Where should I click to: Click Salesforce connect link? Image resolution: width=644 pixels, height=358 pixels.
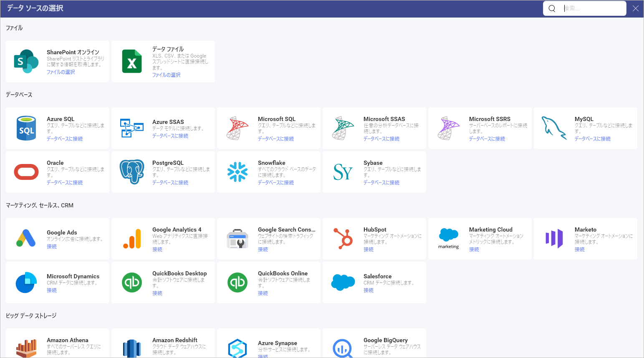click(369, 290)
